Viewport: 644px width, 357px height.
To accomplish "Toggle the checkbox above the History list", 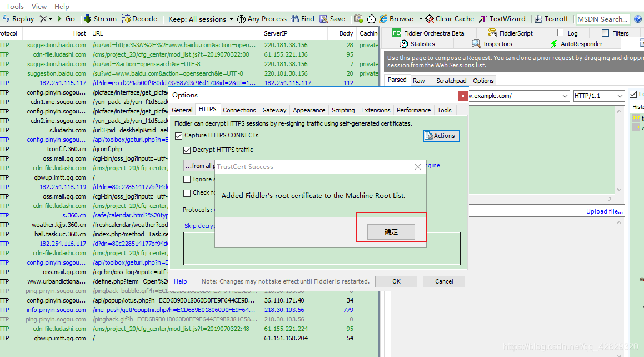I will (633, 95).
